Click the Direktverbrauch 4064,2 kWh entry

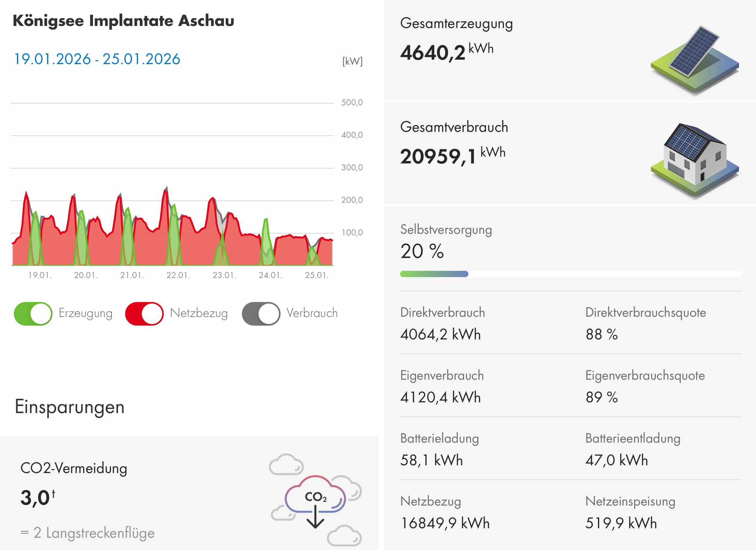(x=440, y=334)
